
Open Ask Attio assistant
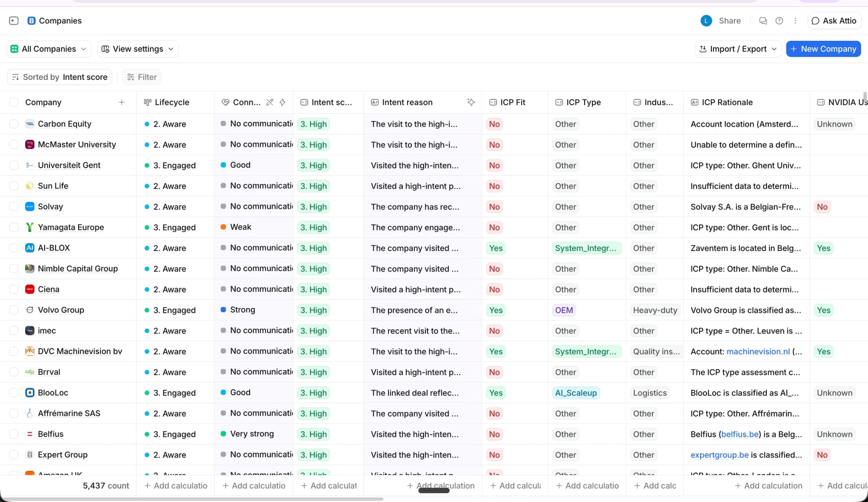pos(834,20)
